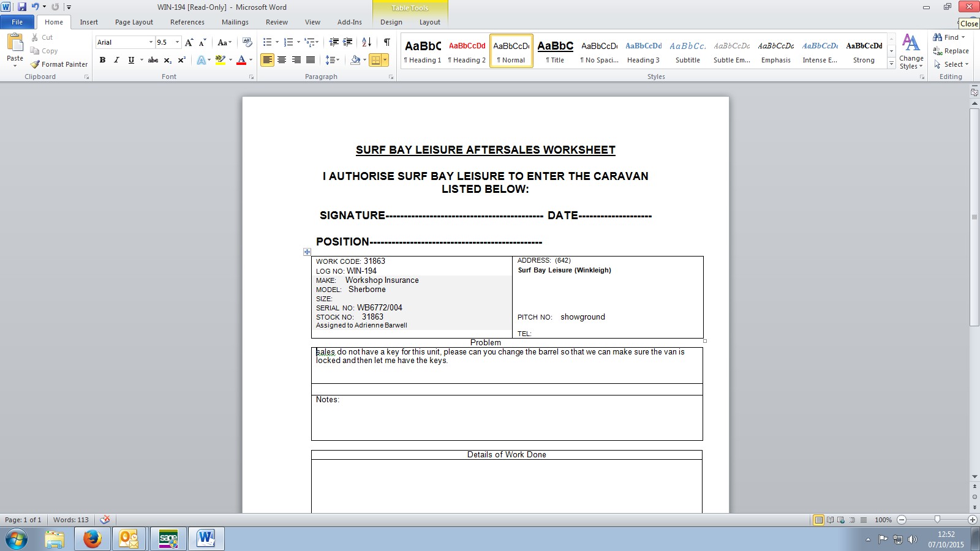Switch to the Page Layout tab
This screenshot has width=980, height=551.
click(134, 22)
